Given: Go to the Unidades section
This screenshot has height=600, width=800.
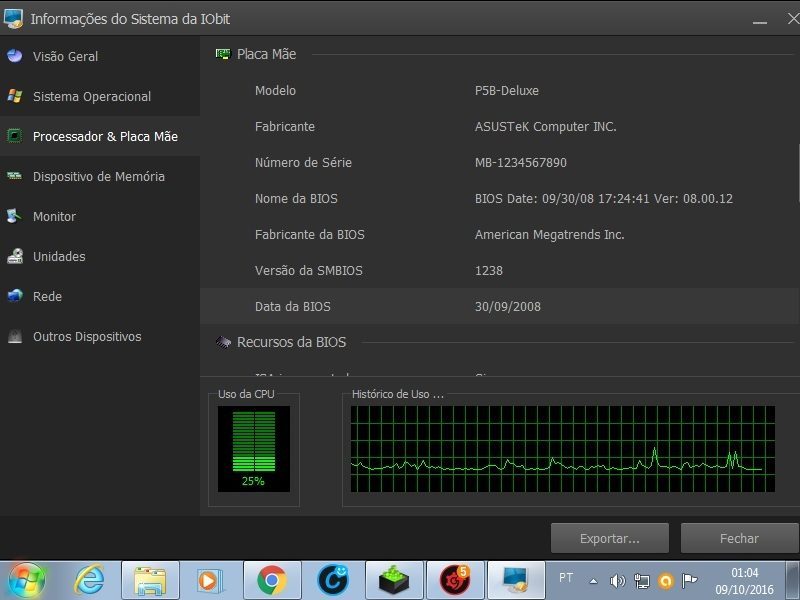Looking at the screenshot, I should tap(59, 256).
